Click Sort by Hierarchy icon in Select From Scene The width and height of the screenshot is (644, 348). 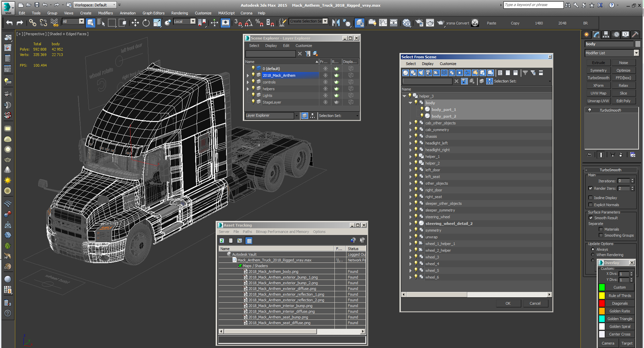point(490,81)
